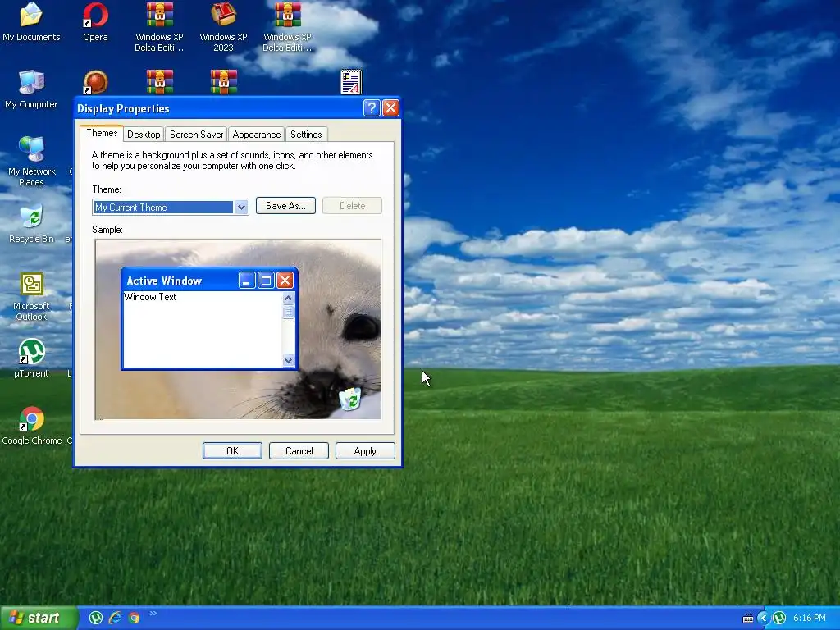Open the rich text document desktop icon

point(351,82)
